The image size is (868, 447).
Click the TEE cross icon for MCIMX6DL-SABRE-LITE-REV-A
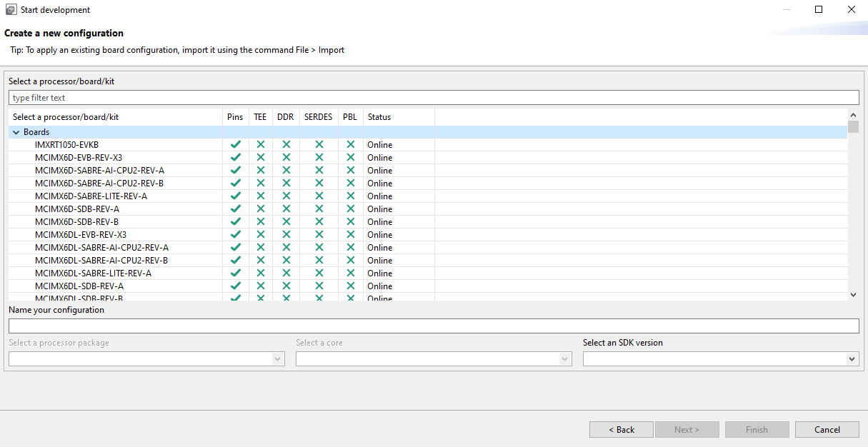coord(261,273)
